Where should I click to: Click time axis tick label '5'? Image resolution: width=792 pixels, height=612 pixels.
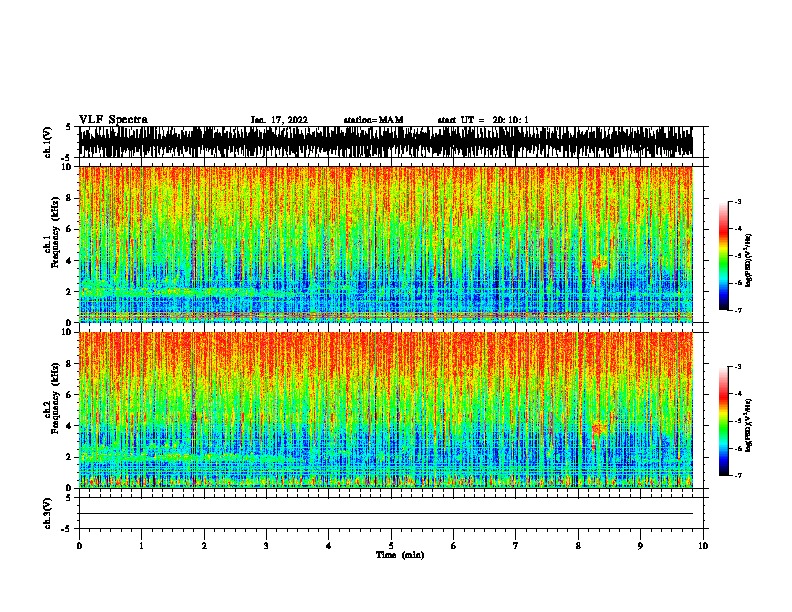[x=391, y=546]
